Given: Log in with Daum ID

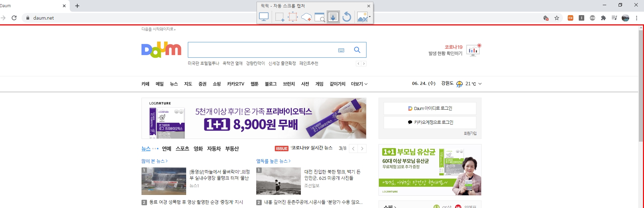Looking at the screenshot, I should (x=430, y=108).
